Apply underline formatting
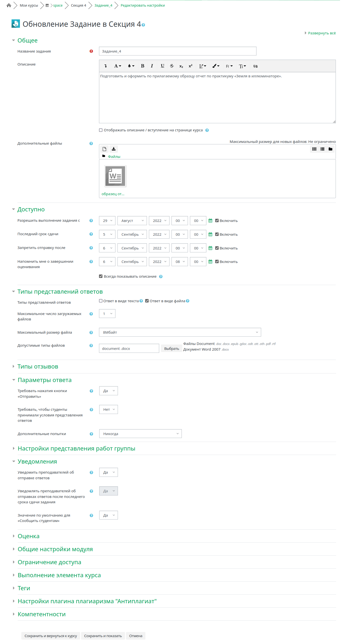 (x=162, y=66)
